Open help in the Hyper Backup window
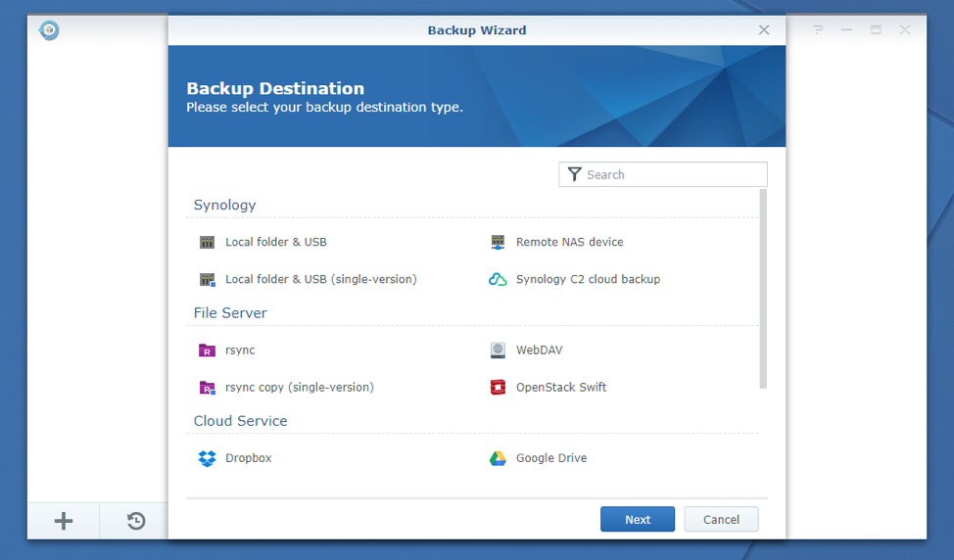The image size is (954, 560). coord(818,29)
